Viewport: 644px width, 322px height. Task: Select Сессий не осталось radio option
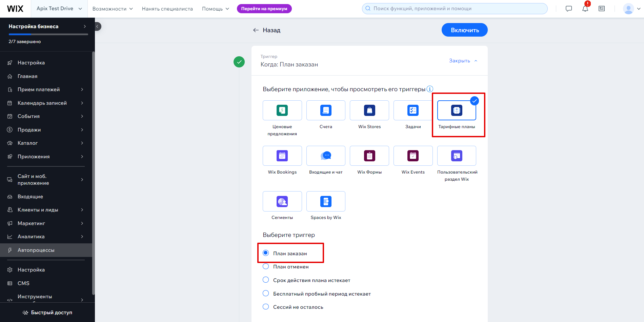coord(266,307)
